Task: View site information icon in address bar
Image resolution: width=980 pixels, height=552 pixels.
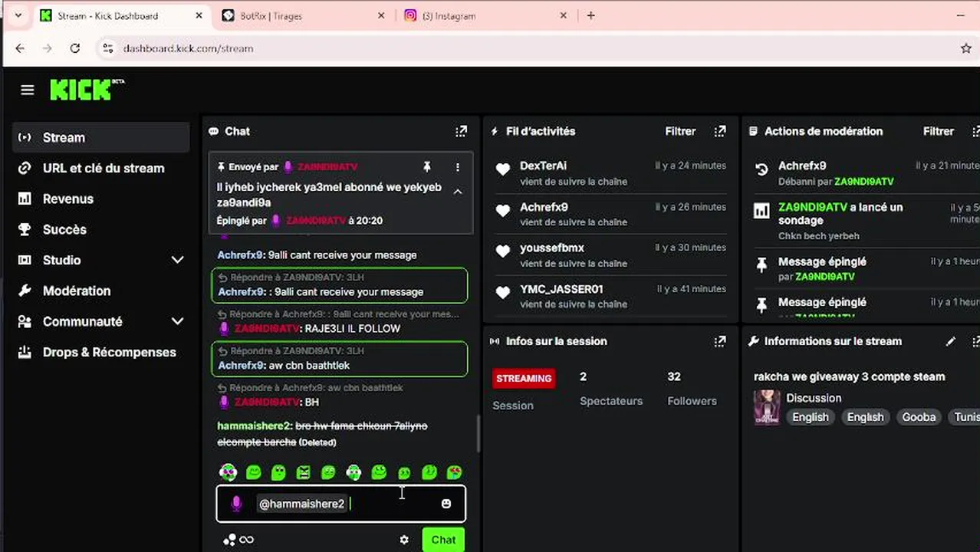Action: click(x=107, y=48)
